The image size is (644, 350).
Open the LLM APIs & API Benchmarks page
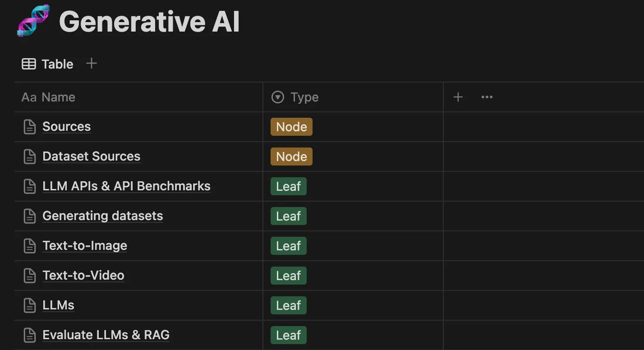point(126,186)
